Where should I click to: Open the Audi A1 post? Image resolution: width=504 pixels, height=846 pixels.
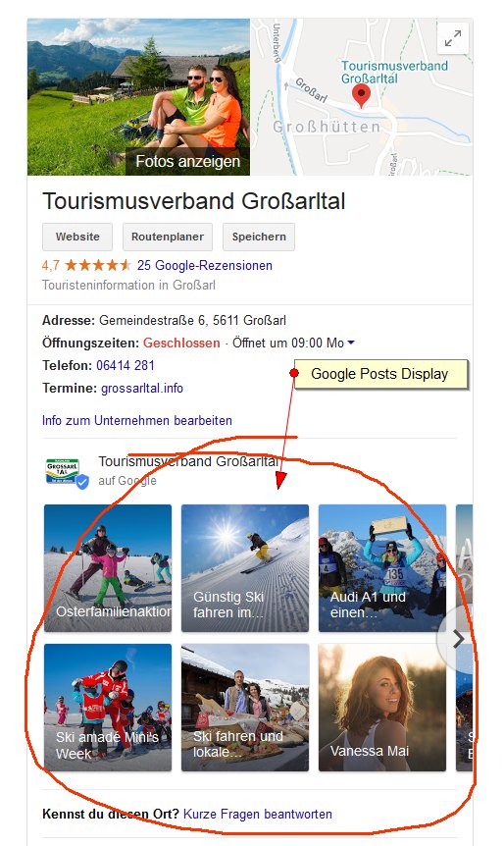click(382, 568)
